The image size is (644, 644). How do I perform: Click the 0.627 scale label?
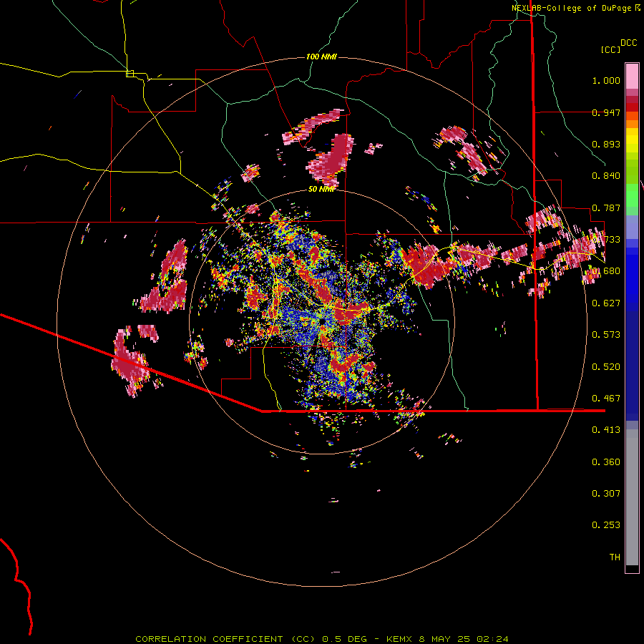pyautogui.click(x=606, y=303)
